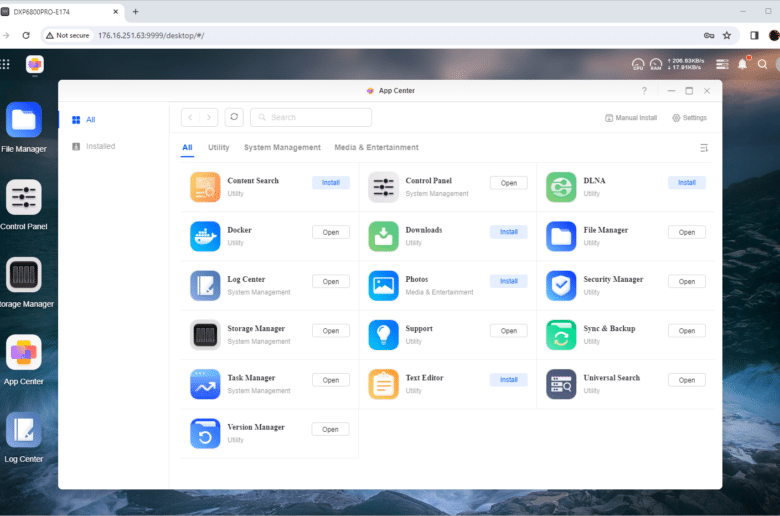Open Universal Search via Open button
The height and width of the screenshot is (516, 780).
pos(686,380)
